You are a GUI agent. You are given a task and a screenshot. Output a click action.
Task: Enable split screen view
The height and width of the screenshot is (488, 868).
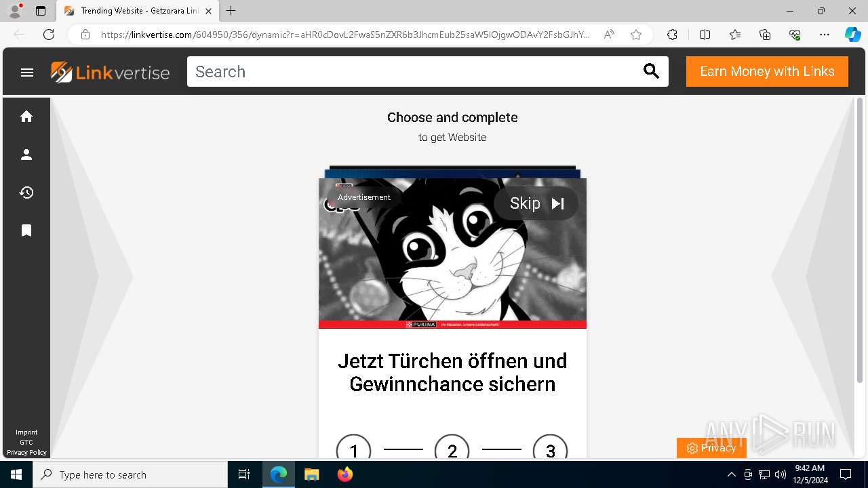click(705, 35)
